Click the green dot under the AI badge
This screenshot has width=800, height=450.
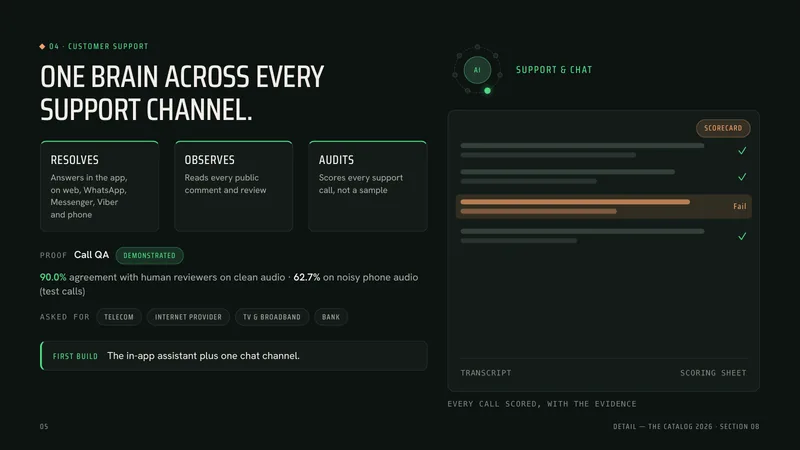pyautogui.click(x=487, y=91)
